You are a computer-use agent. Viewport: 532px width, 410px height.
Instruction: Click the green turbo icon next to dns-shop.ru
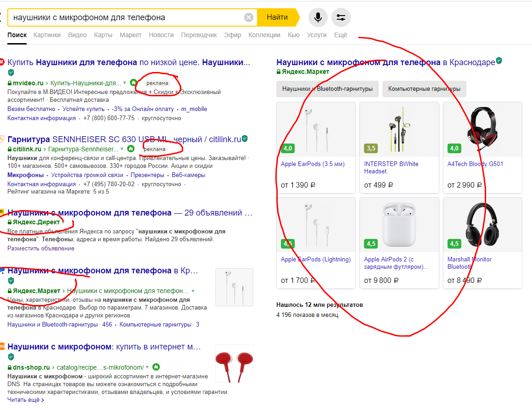(156, 367)
